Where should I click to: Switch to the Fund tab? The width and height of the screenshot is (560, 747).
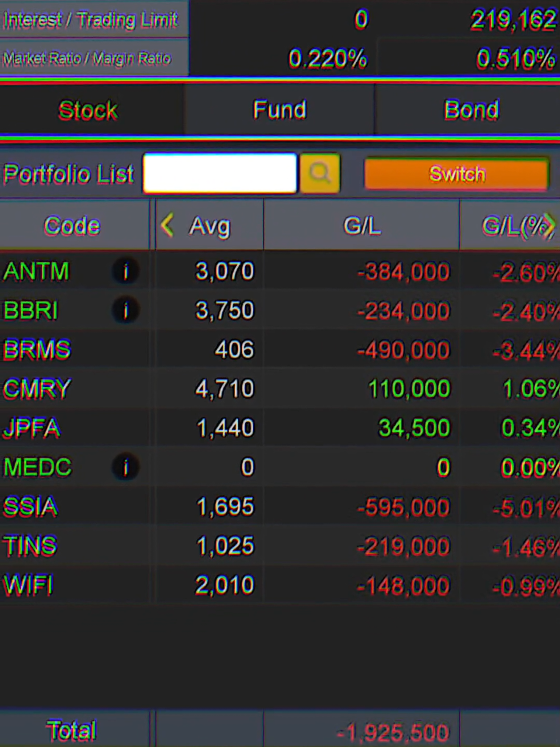point(279,110)
